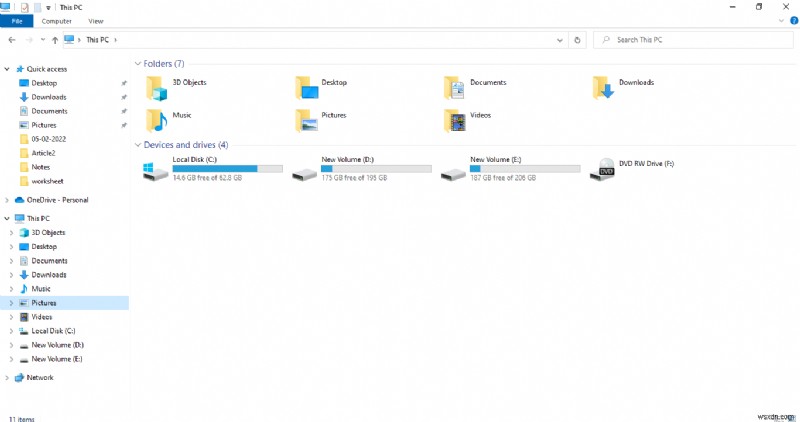Screen dimensions: 800x422
Task: Unpin Desktop using its pin icon
Action: 123,83
